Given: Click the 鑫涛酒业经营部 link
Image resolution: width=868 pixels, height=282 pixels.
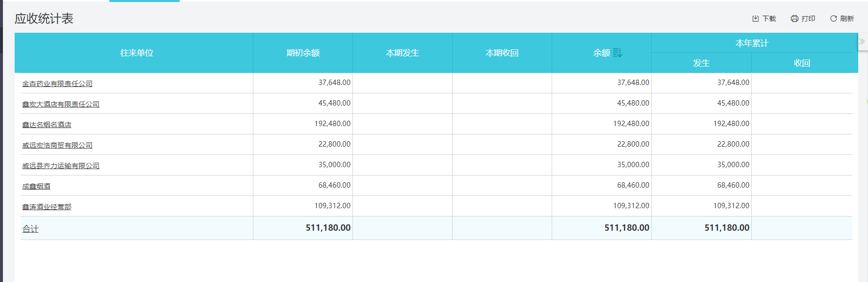Looking at the screenshot, I should [x=46, y=207].
